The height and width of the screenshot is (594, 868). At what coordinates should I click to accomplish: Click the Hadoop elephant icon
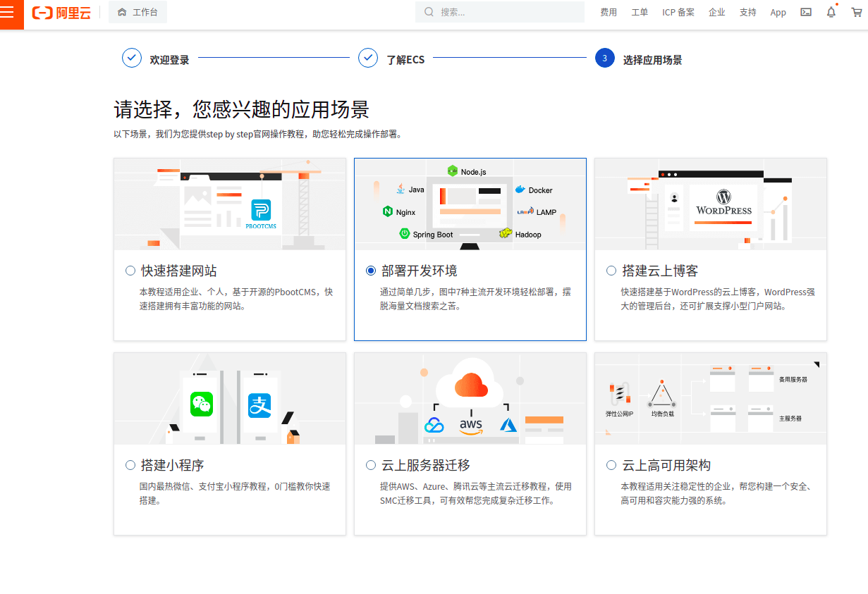coord(505,233)
